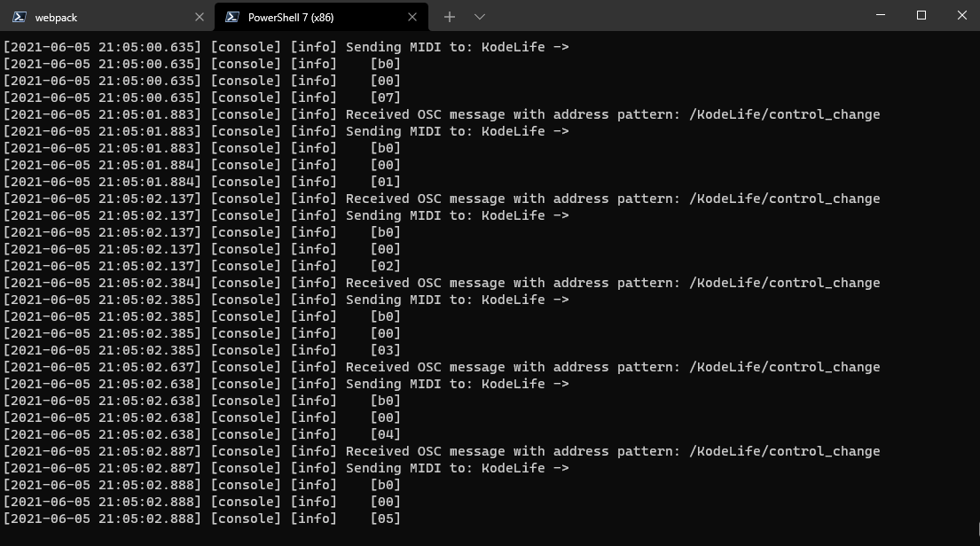The width and height of the screenshot is (980, 546).
Task: Click the [07] value line
Action: (202, 97)
